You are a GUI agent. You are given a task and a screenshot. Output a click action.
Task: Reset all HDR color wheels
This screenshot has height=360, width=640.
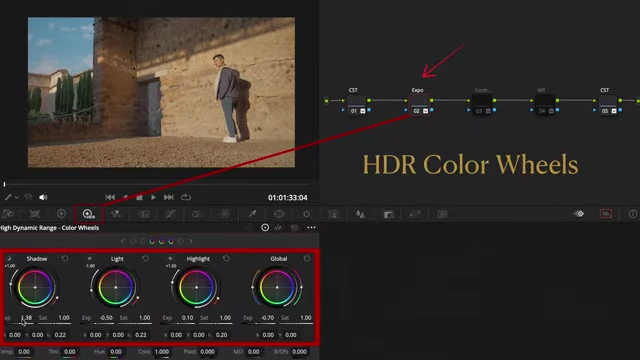(295, 227)
